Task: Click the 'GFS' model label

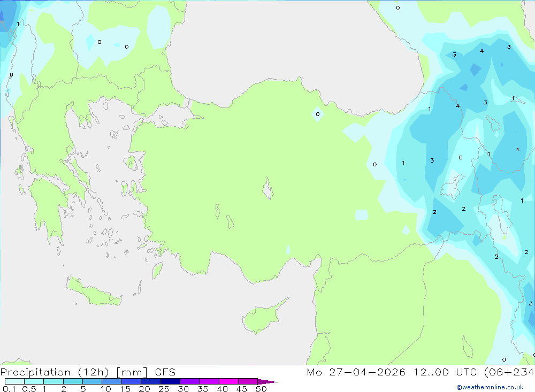Action: pos(165,372)
